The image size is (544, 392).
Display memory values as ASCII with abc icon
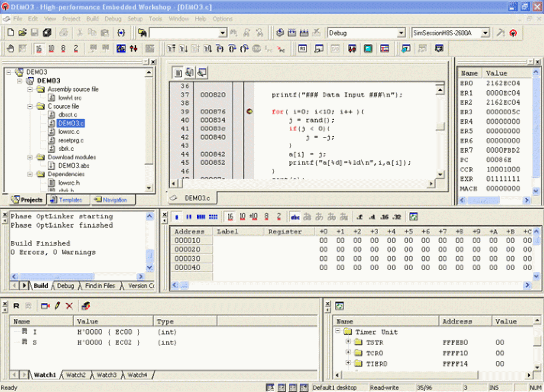point(295,217)
